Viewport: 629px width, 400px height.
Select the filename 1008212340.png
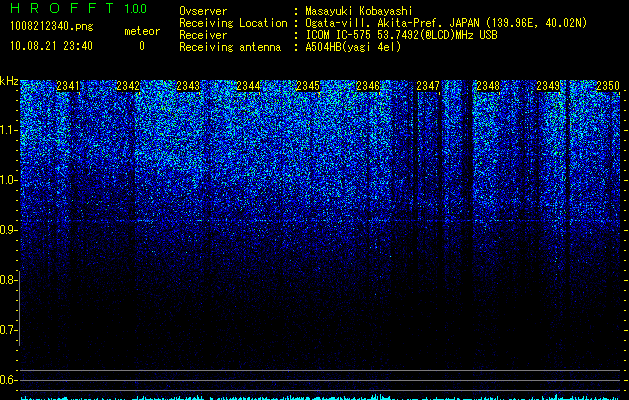tap(52, 27)
